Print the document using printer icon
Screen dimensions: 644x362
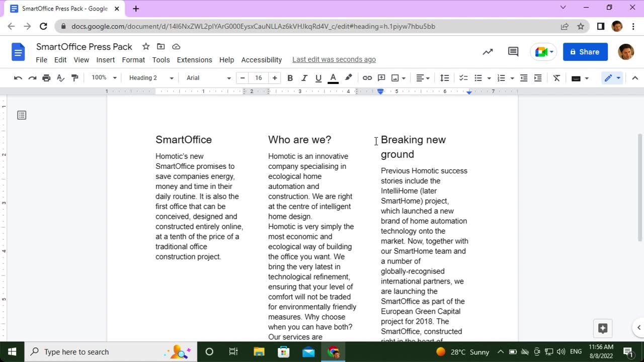pos(46,78)
